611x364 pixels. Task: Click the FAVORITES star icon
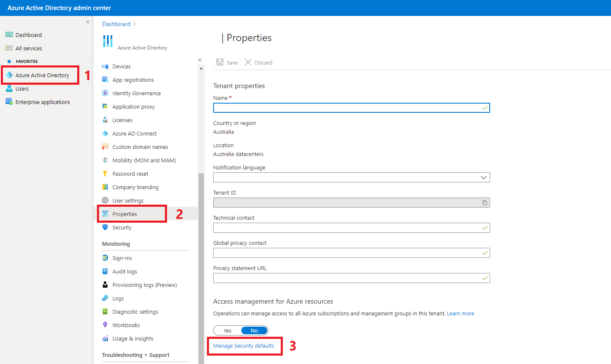tap(9, 61)
